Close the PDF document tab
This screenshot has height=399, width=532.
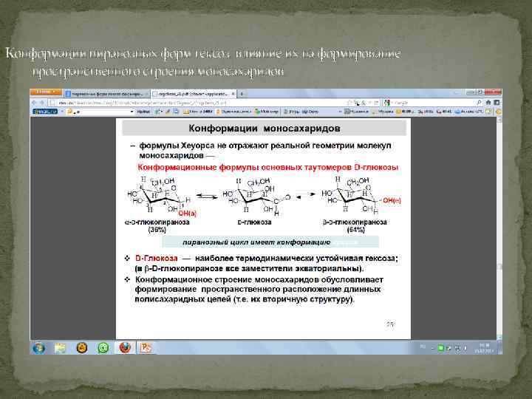233,94
